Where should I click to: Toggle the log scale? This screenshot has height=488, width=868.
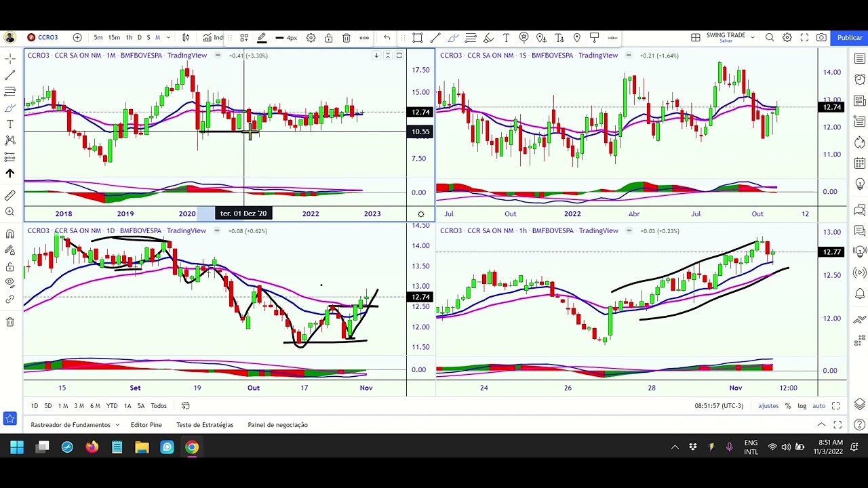(x=802, y=406)
